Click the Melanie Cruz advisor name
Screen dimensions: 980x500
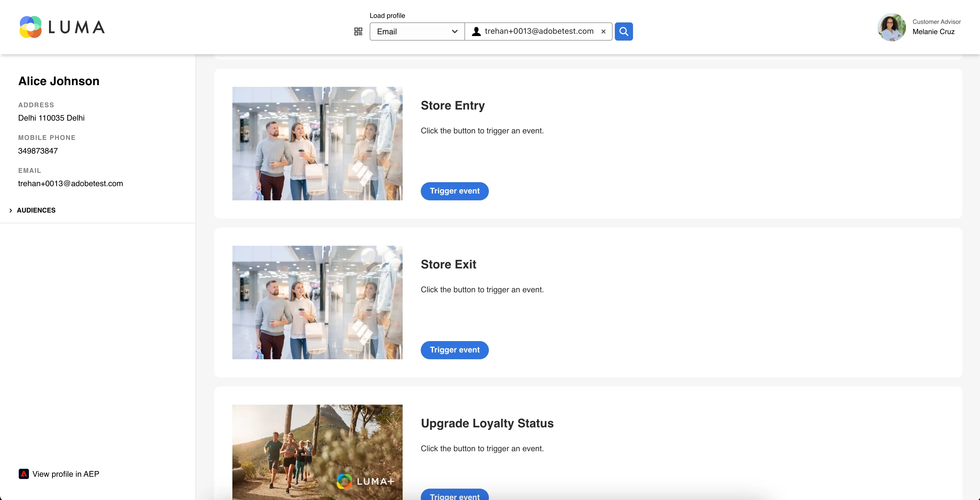(x=933, y=31)
